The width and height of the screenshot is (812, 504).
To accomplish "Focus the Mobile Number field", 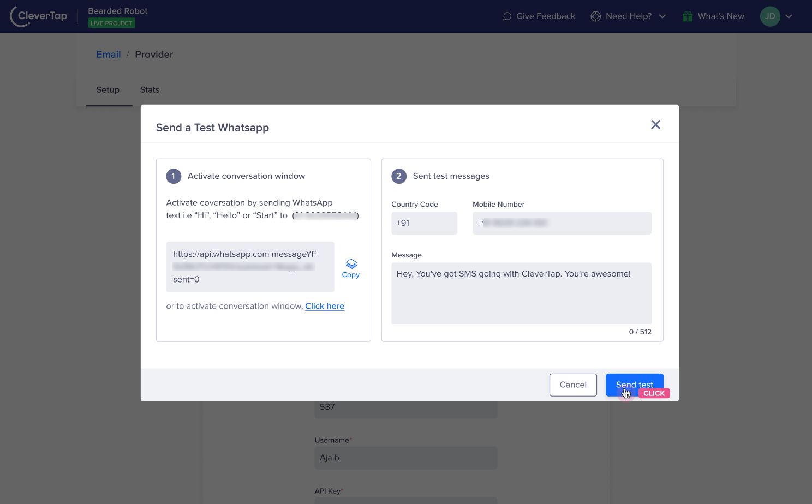I will coord(562,223).
